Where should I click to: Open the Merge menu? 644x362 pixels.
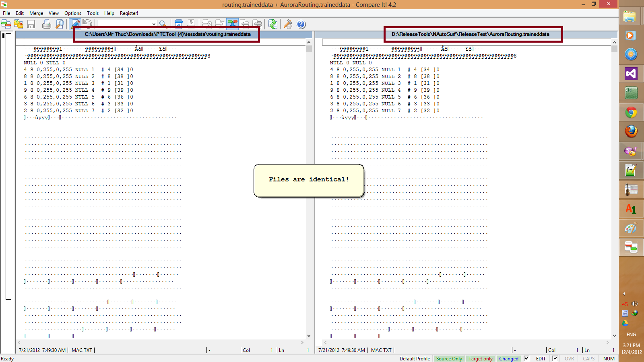click(x=36, y=13)
